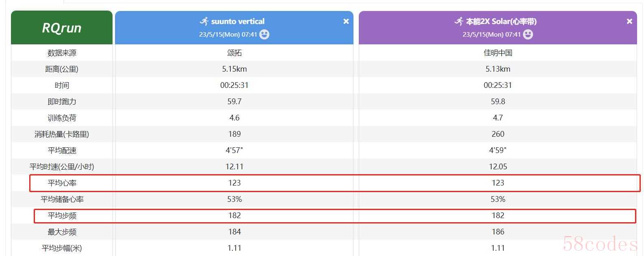Image resolution: width=644 pixels, height=256 pixels.
Task: Click the smiley face in the suunto header
Action: (265, 34)
